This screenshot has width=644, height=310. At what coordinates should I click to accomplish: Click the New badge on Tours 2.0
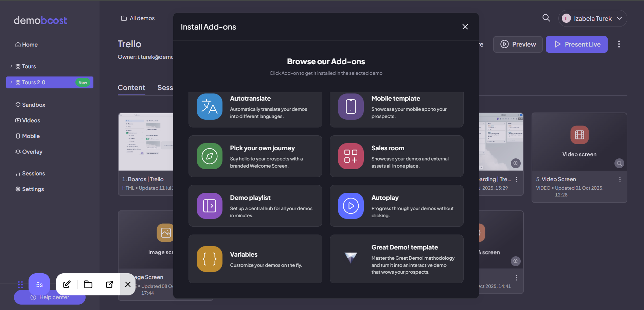(83, 83)
